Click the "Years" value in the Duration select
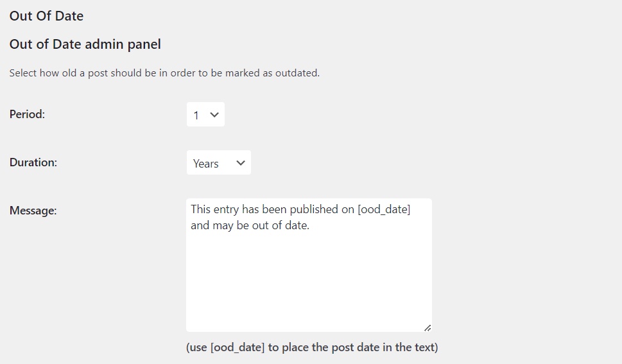Viewport: 622px width, 364px height. tap(206, 164)
